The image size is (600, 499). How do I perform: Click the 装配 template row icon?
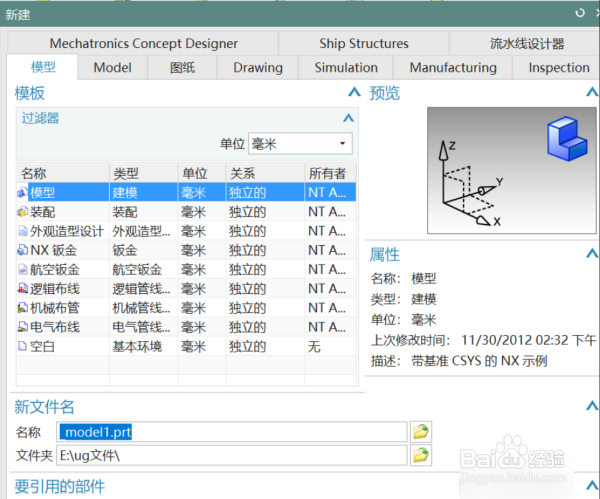pos(23,212)
